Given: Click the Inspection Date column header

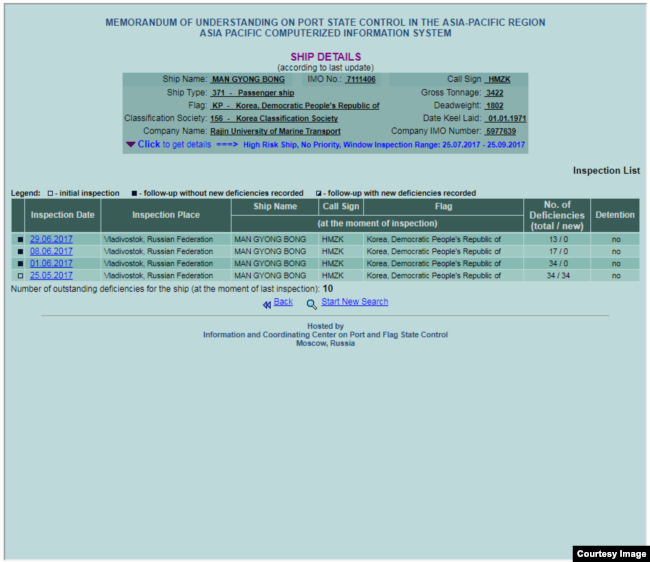Looking at the screenshot, I should (63, 215).
